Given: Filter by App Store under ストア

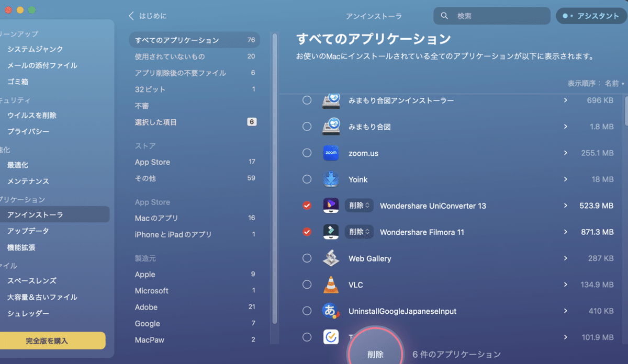Looking at the screenshot, I should point(194,162).
